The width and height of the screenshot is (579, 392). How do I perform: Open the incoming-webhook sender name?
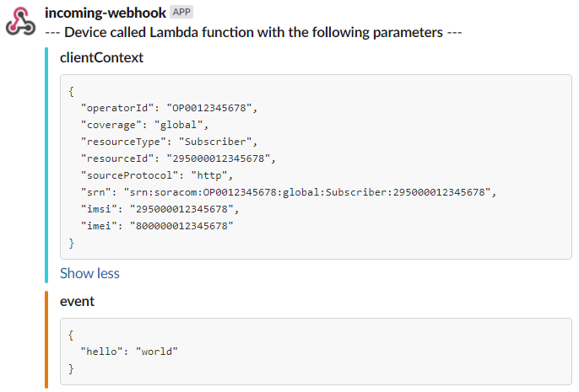pyautogui.click(x=106, y=13)
